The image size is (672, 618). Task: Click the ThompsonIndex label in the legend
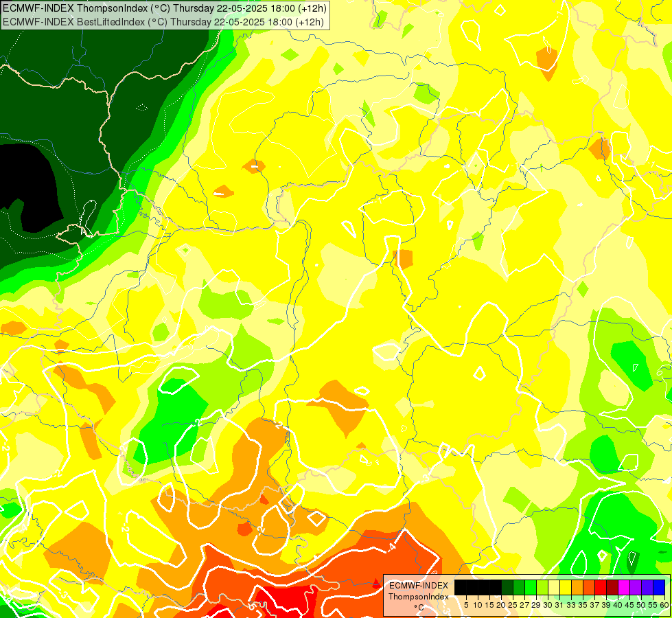click(x=418, y=597)
